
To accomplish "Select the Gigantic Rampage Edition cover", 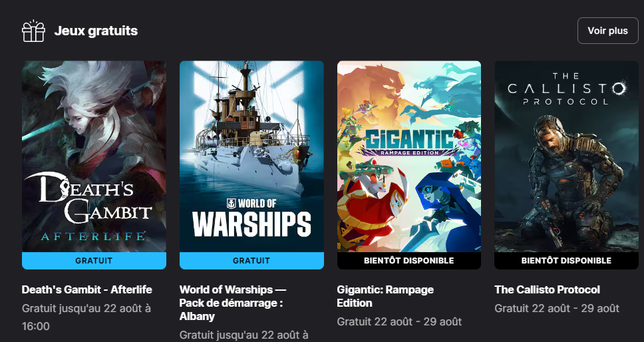I will [409, 156].
